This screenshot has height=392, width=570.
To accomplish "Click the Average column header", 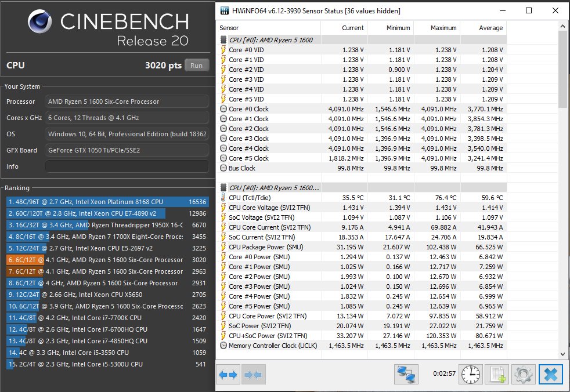I will click(x=484, y=28).
